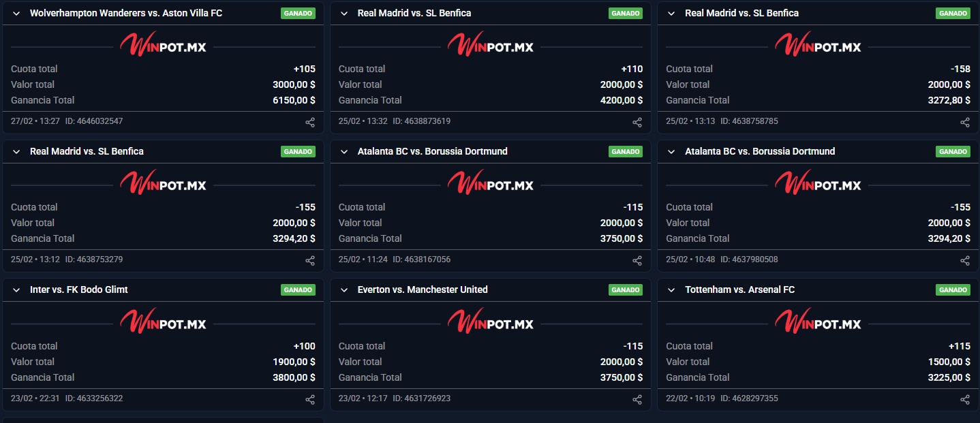Click the date '27/02 • 13:27'
This screenshot has height=423, width=980.
pos(35,121)
